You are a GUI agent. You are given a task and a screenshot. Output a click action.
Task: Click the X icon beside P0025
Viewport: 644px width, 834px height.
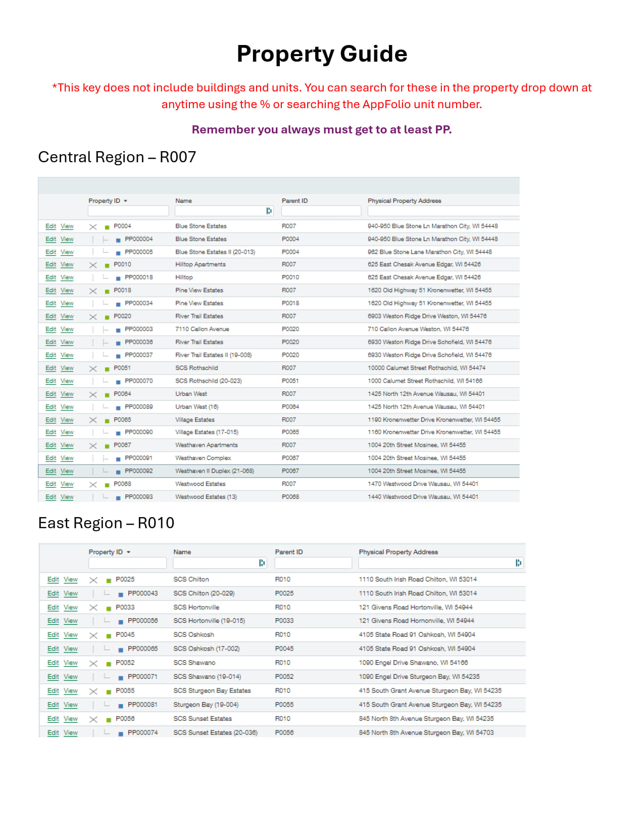point(93,580)
